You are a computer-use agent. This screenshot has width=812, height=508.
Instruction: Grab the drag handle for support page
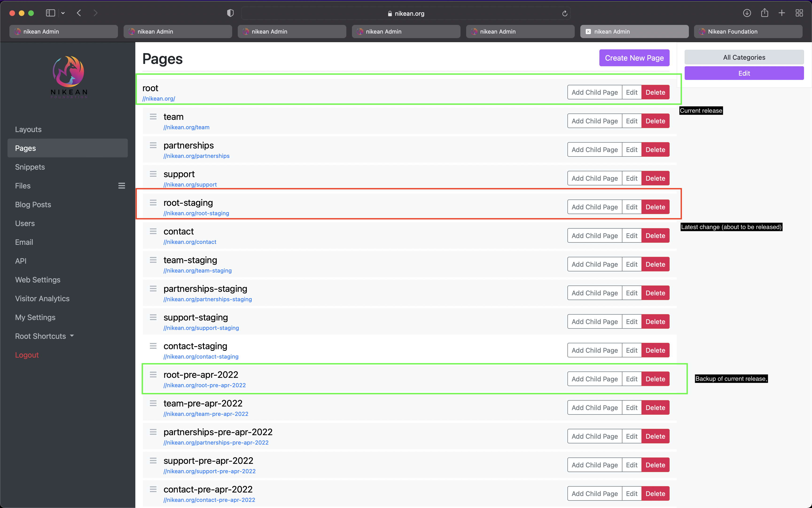[x=153, y=174]
